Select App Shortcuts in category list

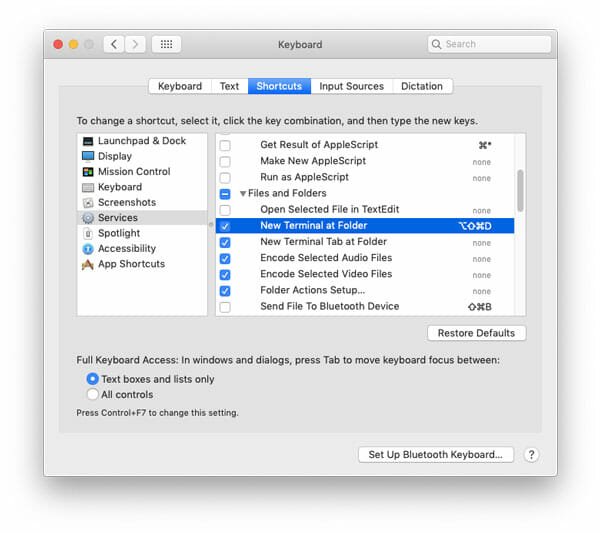click(x=142, y=264)
